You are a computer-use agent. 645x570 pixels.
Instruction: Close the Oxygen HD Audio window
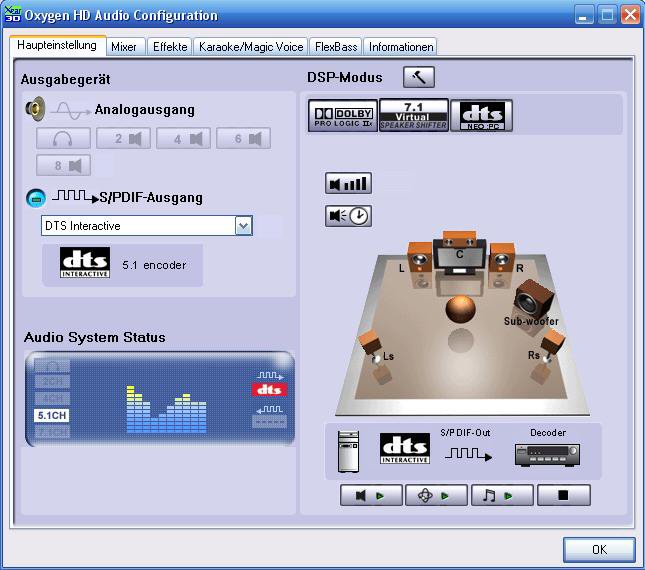click(x=630, y=15)
